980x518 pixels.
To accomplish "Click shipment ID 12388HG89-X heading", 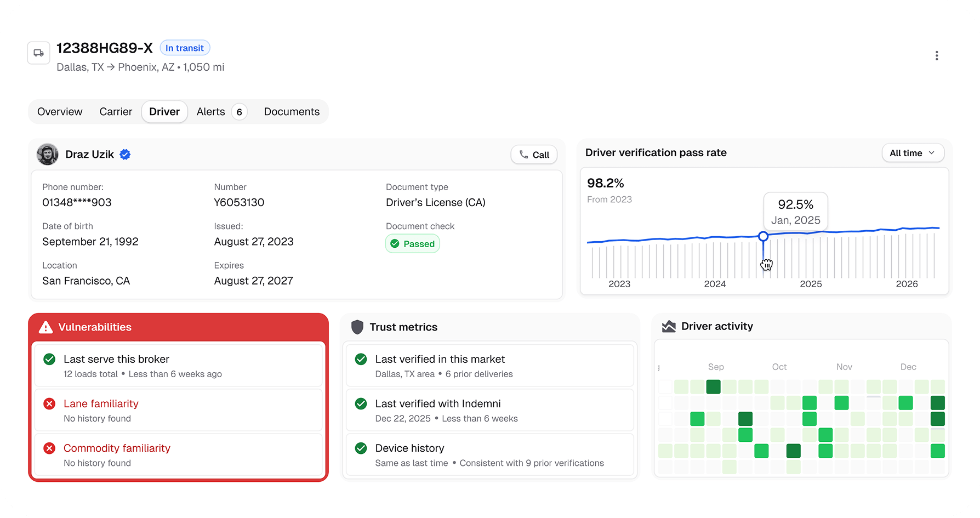I will (x=105, y=48).
